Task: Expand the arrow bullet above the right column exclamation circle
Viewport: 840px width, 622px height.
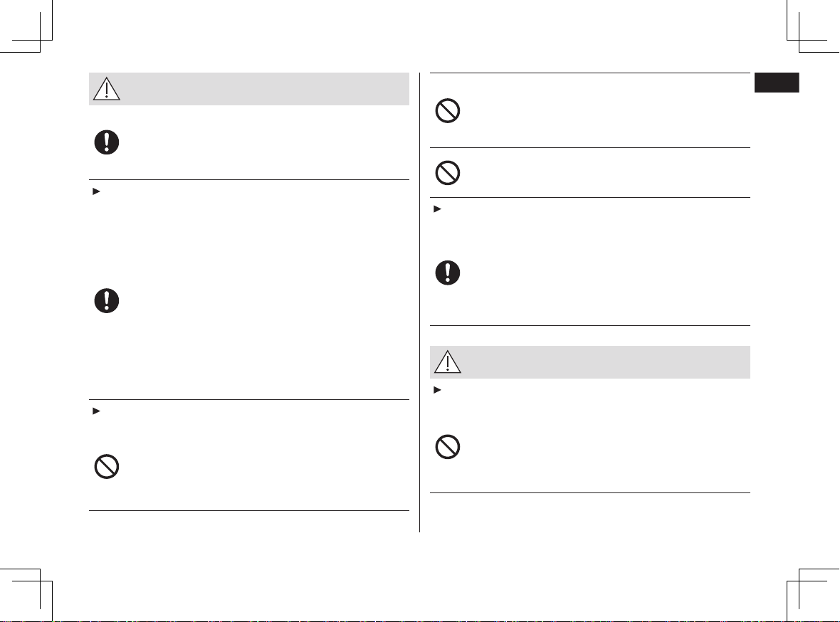Action: [x=437, y=209]
